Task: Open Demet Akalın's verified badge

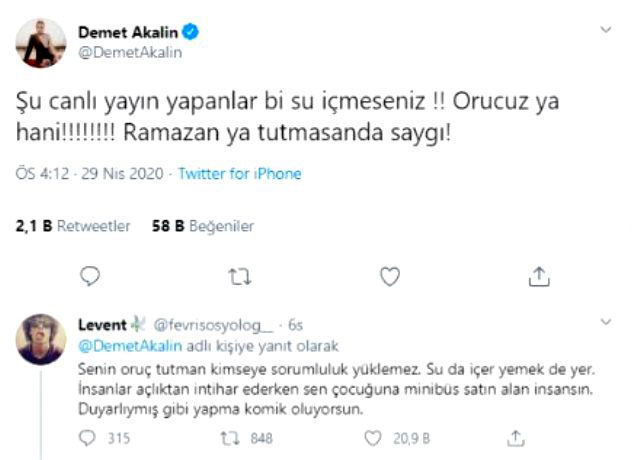Action: click(189, 33)
